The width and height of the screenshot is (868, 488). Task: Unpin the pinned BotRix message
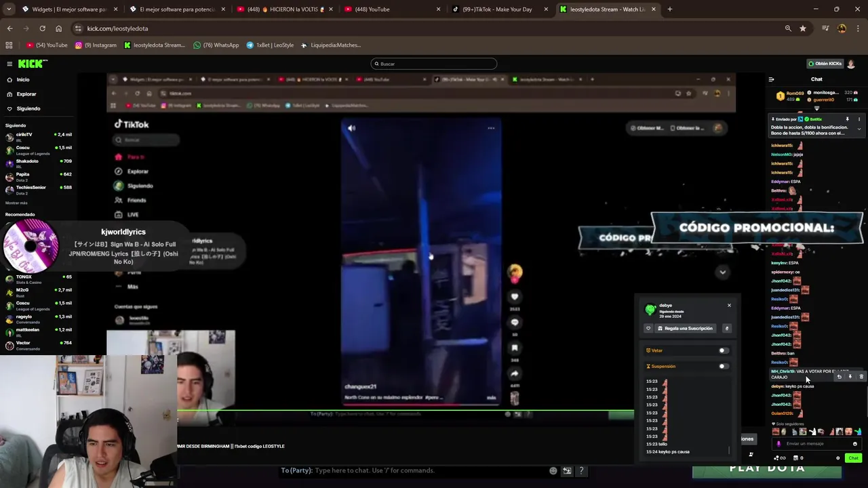tap(847, 119)
